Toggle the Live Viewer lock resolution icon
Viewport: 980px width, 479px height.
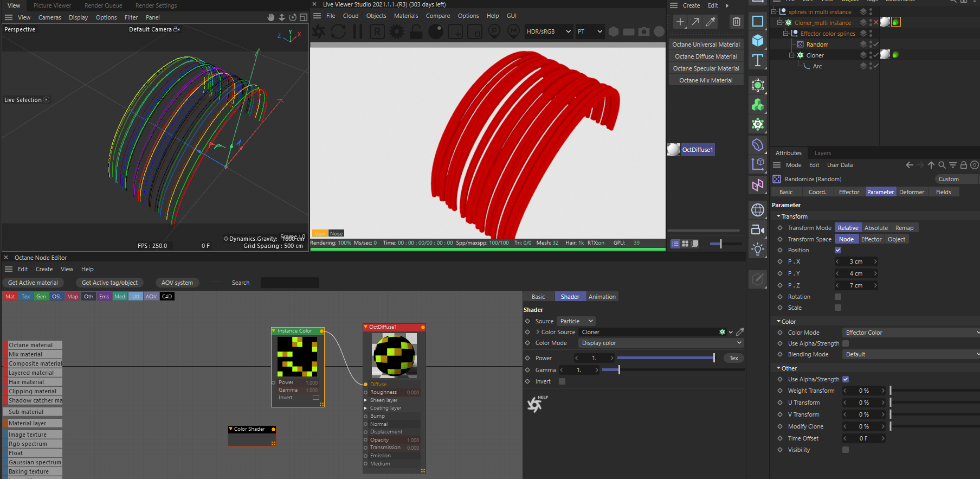(x=416, y=31)
